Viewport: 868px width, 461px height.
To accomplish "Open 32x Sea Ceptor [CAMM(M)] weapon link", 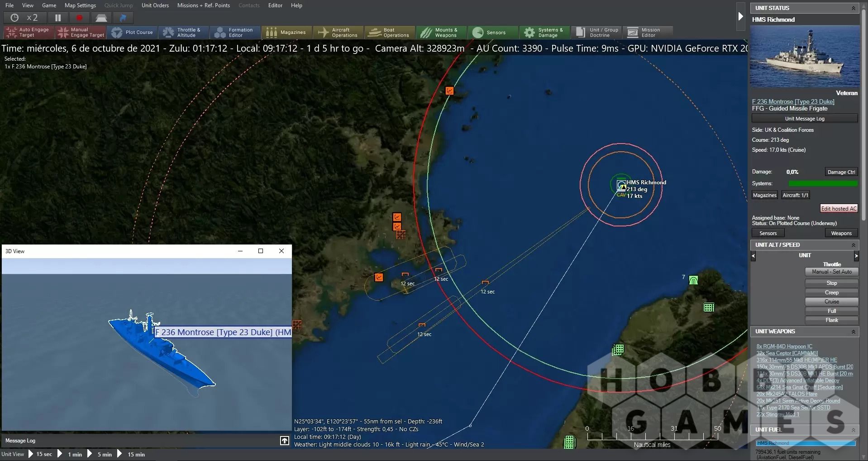I will pos(787,353).
